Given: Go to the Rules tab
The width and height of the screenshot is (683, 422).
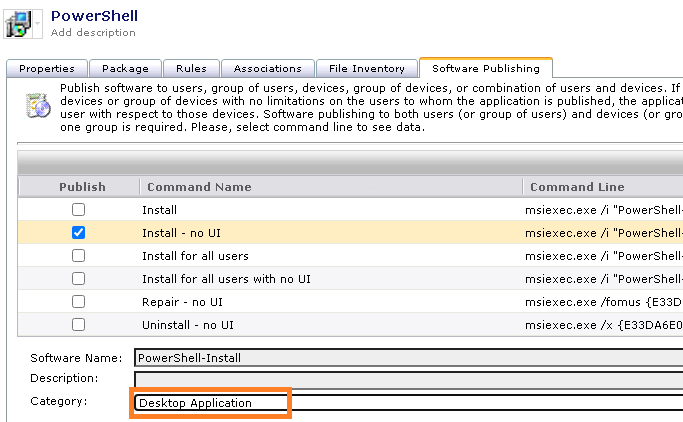Looking at the screenshot, I should pyautogui.click(x=191, y=69).
